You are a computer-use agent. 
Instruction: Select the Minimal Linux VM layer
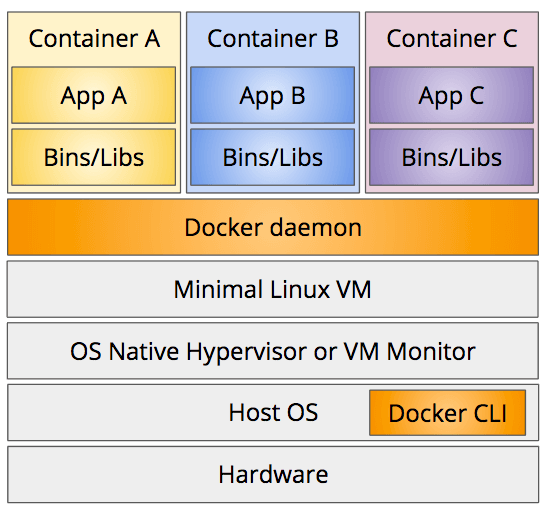click(x=273, y=289)
